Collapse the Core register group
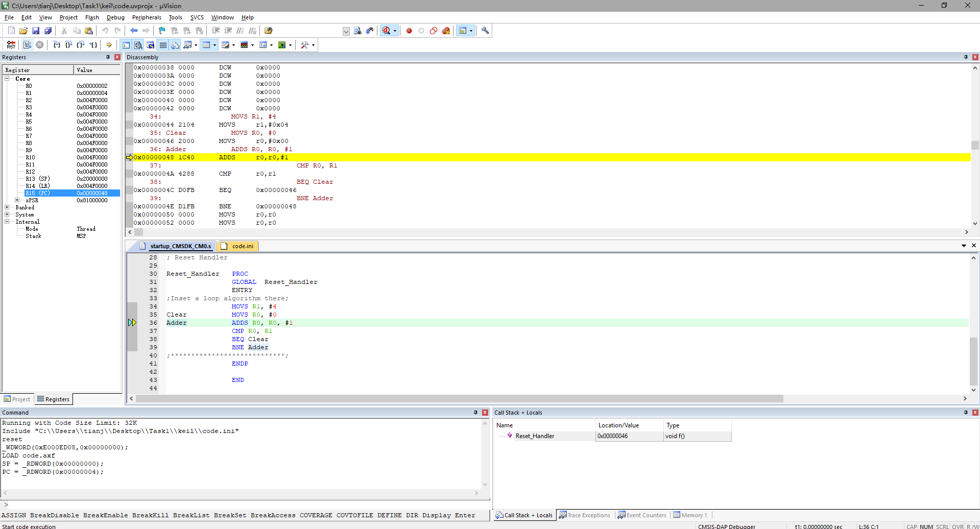 pyautogui.click(x=7, y=79)
